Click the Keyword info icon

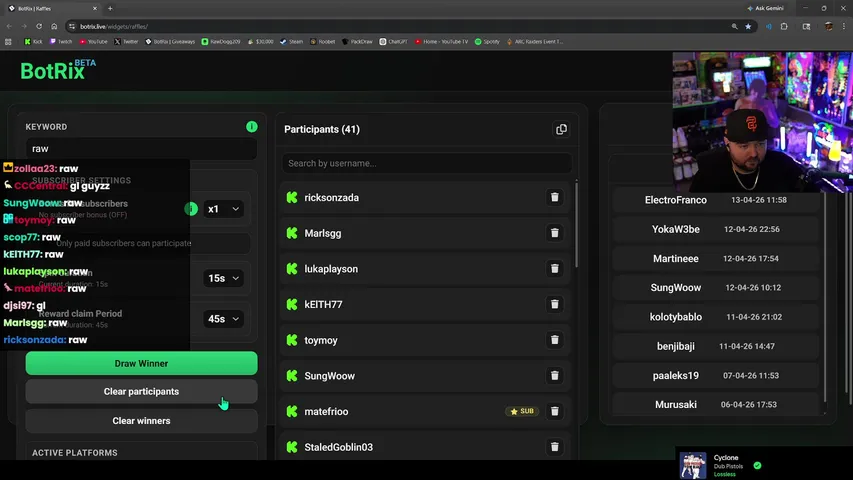[251, 127]
